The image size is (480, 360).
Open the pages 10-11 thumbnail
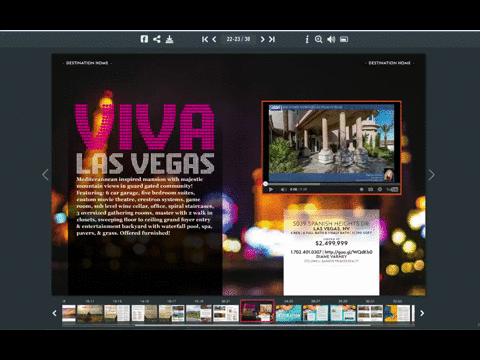pos(90,313)
